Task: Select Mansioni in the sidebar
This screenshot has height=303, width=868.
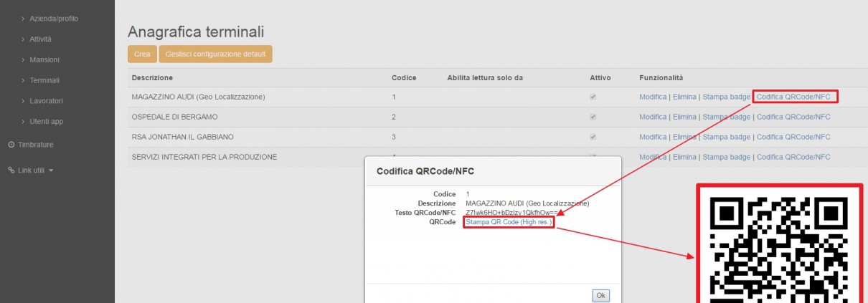Action: 44,59
